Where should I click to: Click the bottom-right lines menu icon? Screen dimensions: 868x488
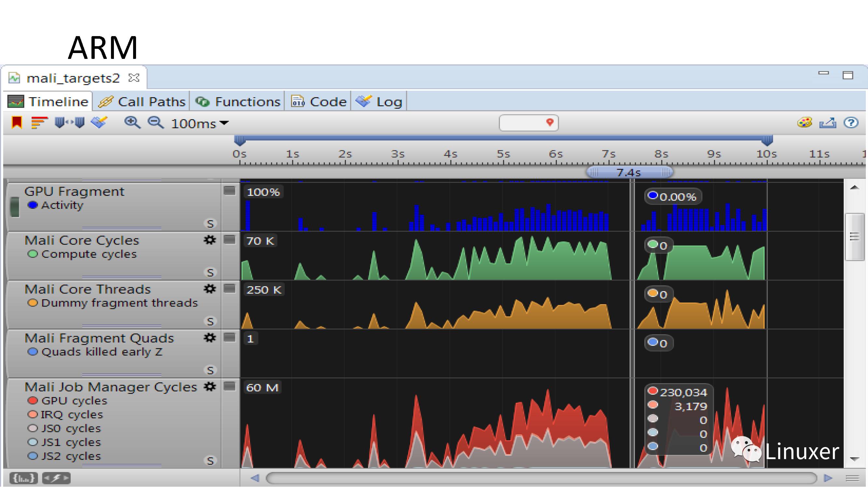point(853,478)
